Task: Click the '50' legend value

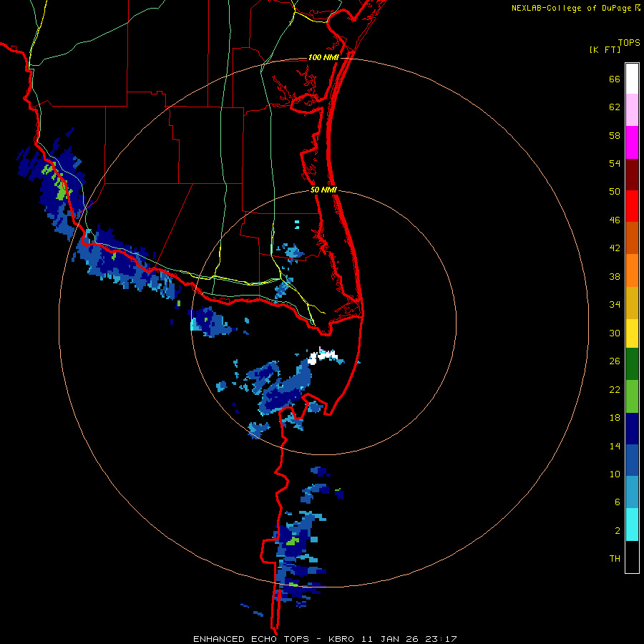Action: point(615,192)
